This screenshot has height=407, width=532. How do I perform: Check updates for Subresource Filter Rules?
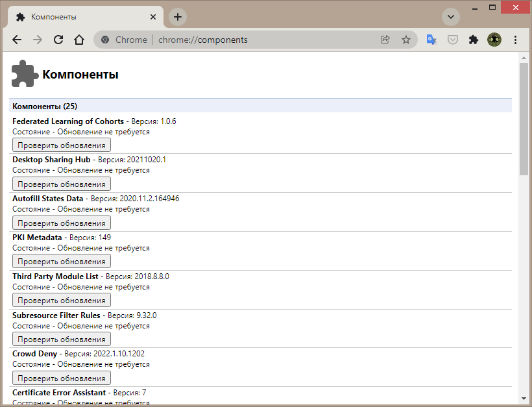click(62, 339)
